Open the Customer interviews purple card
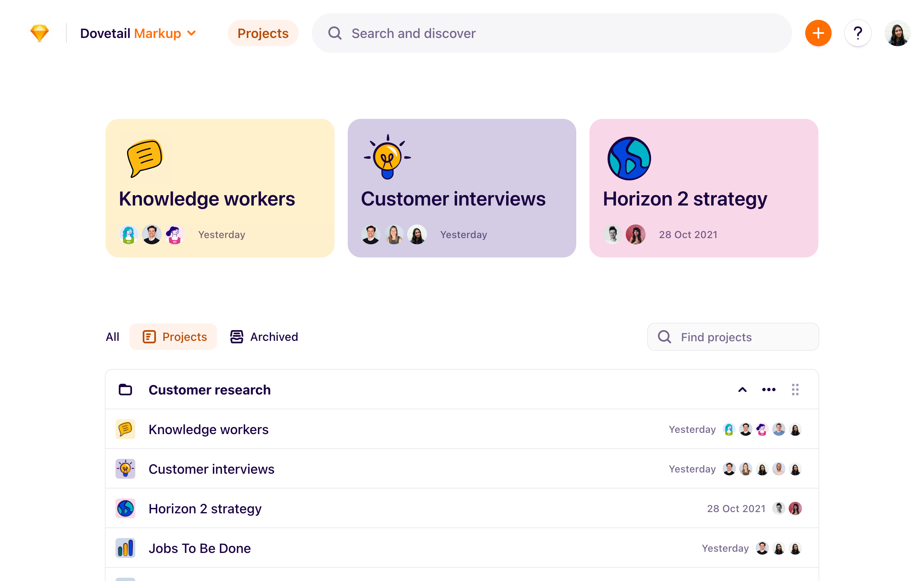 tap(462, 188)
